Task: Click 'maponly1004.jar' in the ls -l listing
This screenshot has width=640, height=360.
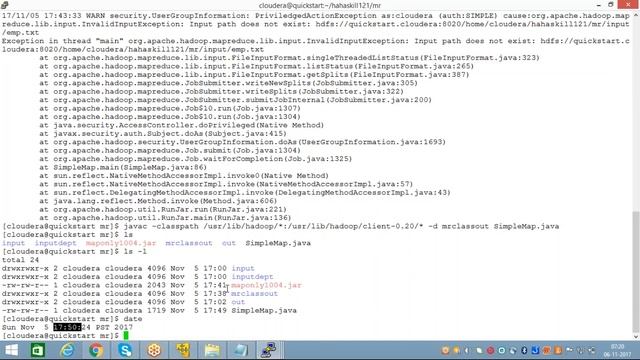Action: 267,285
